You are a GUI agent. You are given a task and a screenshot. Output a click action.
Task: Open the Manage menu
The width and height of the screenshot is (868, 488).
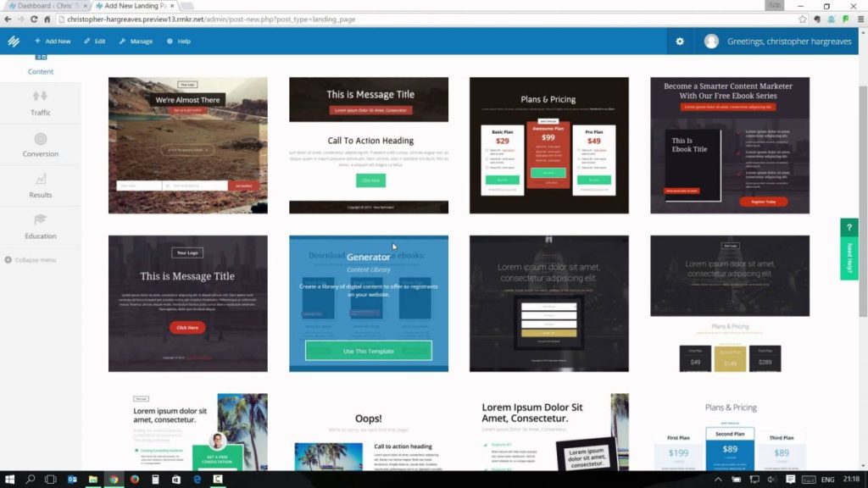point(136,42)
